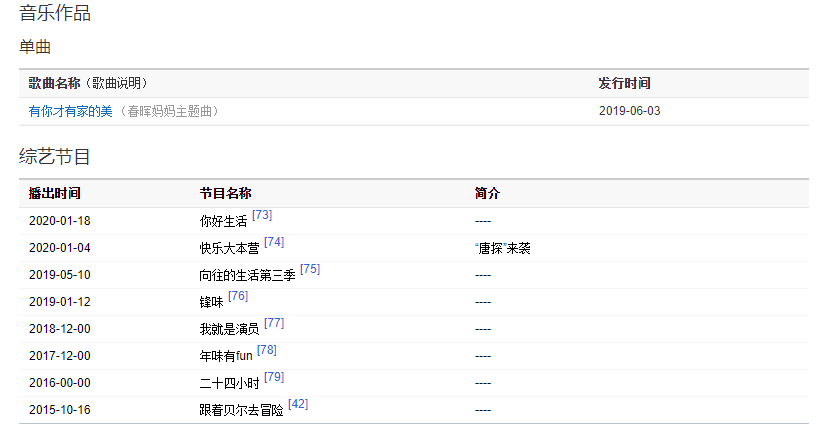Open citation [74] beside 快乐大本营
The height and width of the screenshot is (433, 825).
(x=274, y=242)
